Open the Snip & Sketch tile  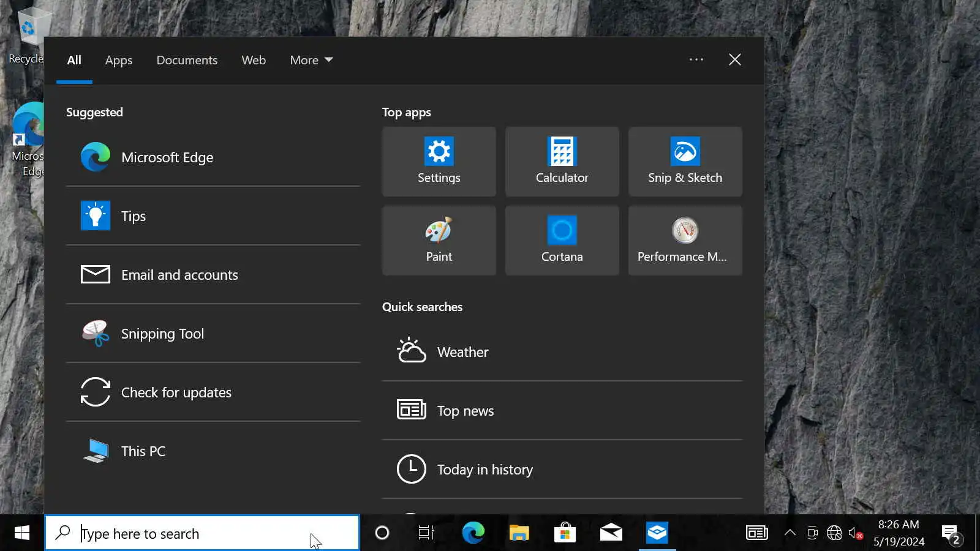pyautogui.click(x=685, y=162)
